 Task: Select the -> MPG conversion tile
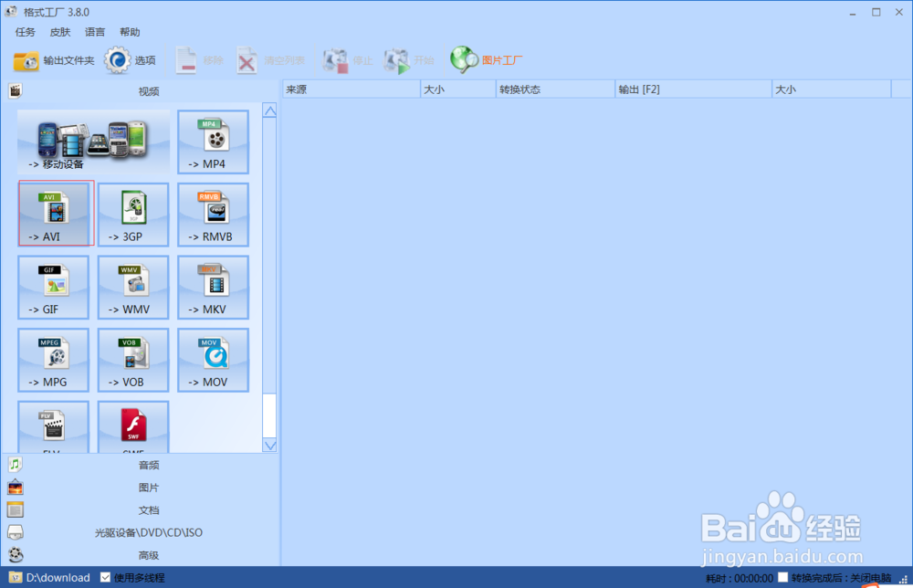click(54, 360)
